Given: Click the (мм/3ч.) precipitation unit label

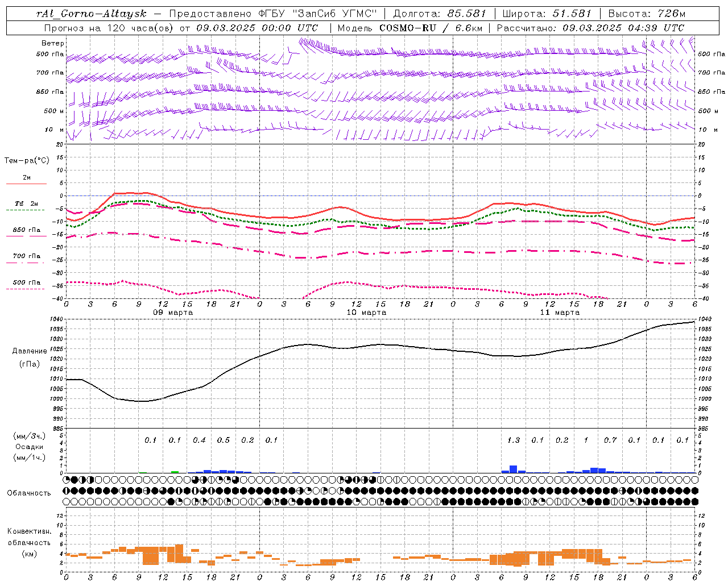Looking at the screenshot, I should point(29,436).
